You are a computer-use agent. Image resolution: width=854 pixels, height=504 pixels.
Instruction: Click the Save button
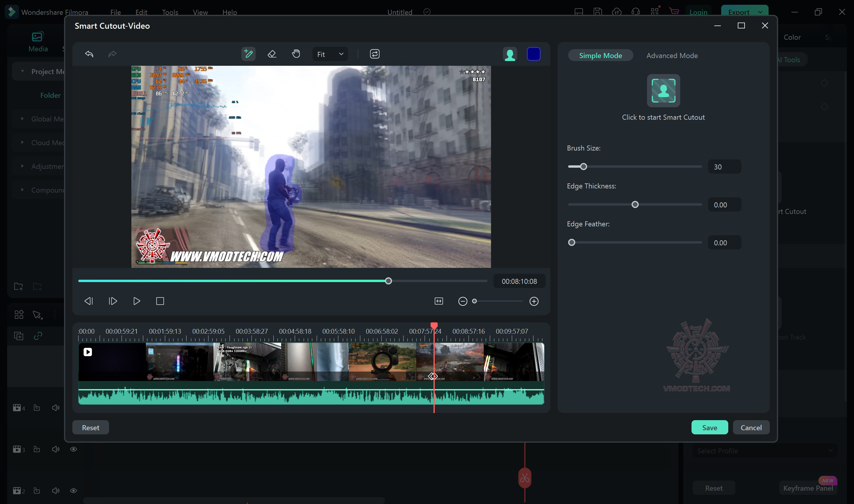(x=709, y=428)
